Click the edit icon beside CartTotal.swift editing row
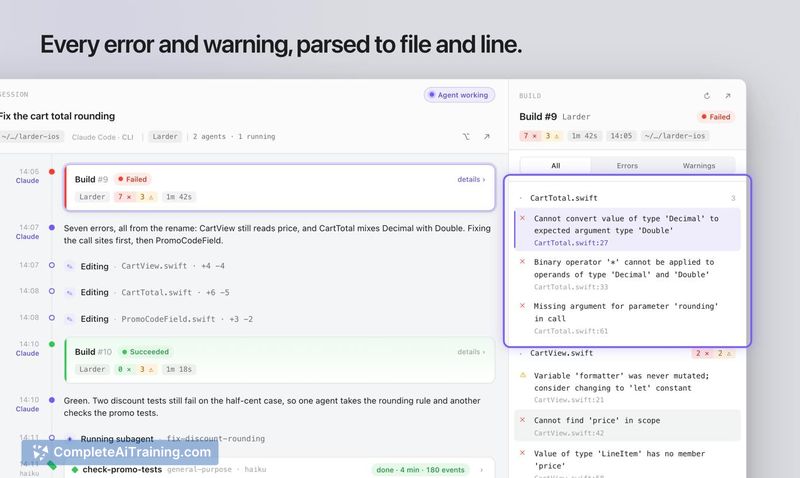800x478 pixels. [70, 293]
